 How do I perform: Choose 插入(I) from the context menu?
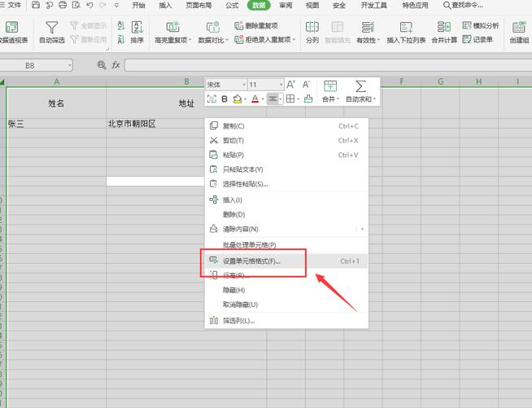(286, 200)
